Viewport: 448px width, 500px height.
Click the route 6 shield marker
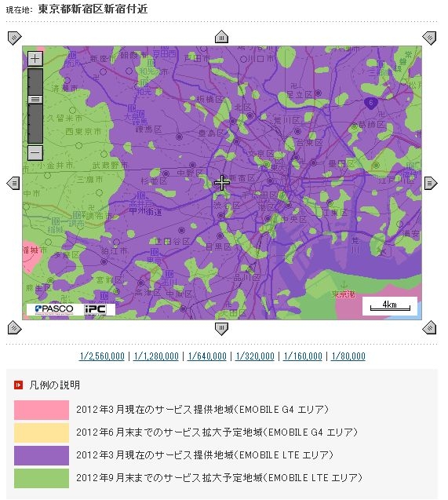point(371,104)
